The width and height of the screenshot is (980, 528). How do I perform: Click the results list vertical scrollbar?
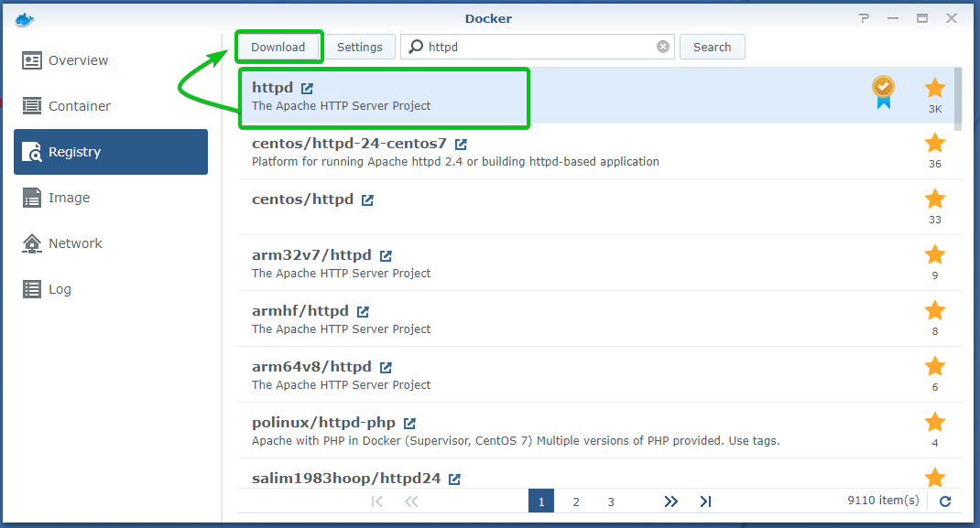pyautogui.click(x=958, y=100)
